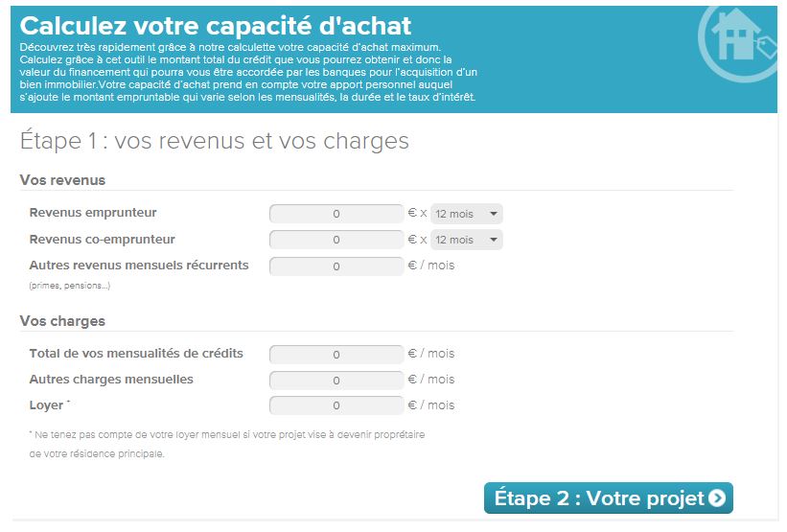Focus the Revenus co-emprunteur amount field

click(x=336, y=240)
